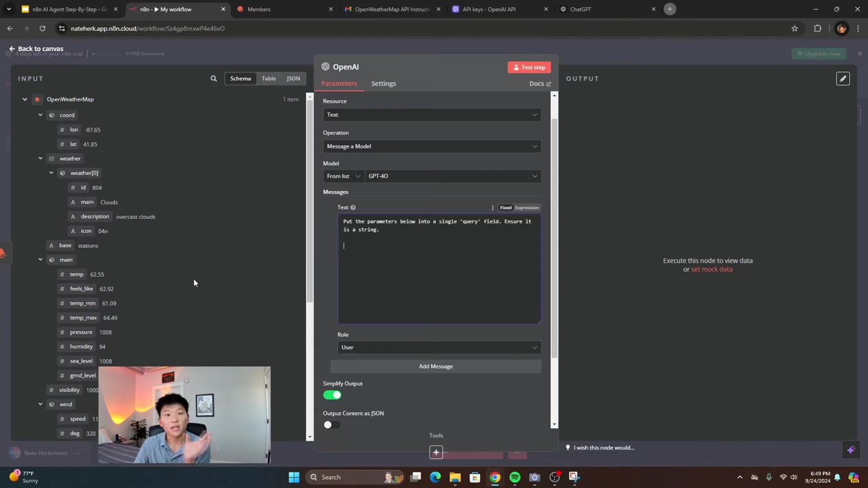Click the set mock data link
The image size is (868, 488).
[712, 269]
